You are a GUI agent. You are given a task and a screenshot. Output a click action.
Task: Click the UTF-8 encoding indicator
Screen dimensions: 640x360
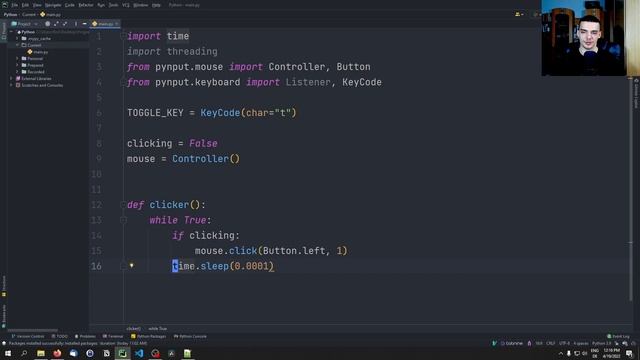point(564,343)
